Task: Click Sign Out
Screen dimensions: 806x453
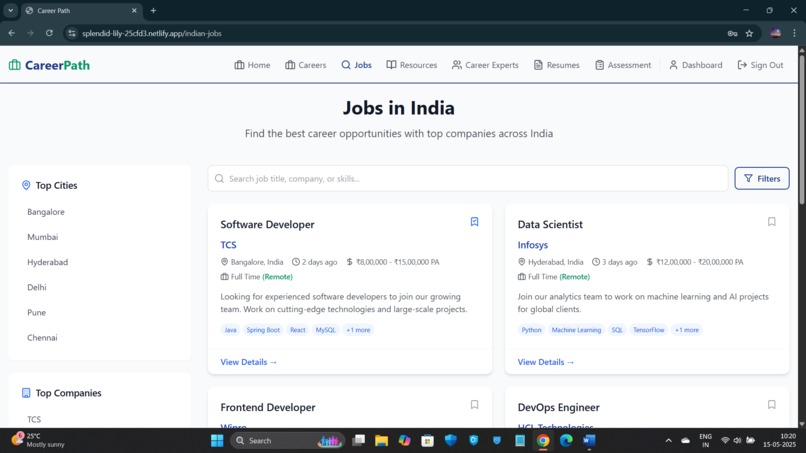Action: point(760,65)
